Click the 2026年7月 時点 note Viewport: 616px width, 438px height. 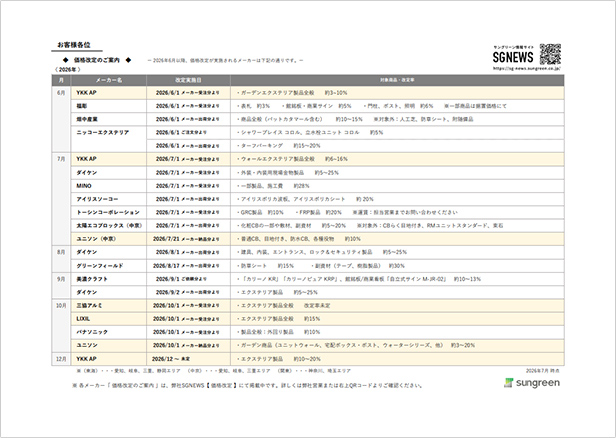(543, 370)
